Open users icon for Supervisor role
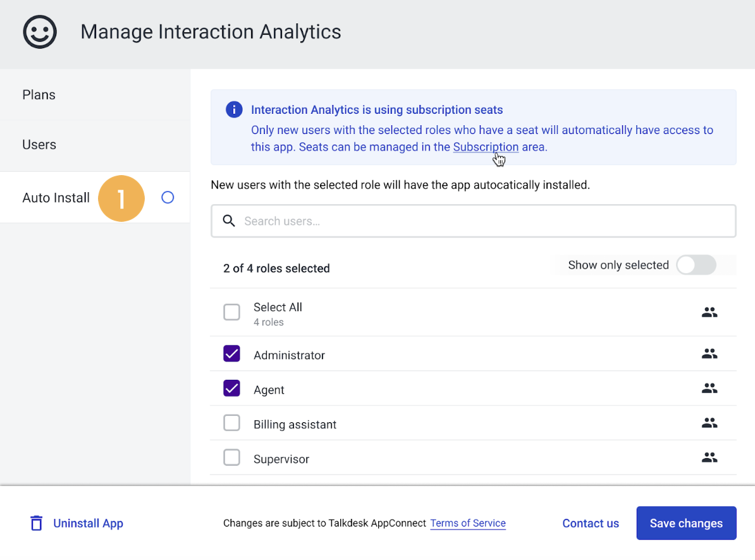This screenshot has width=755, height=560. 709,458
